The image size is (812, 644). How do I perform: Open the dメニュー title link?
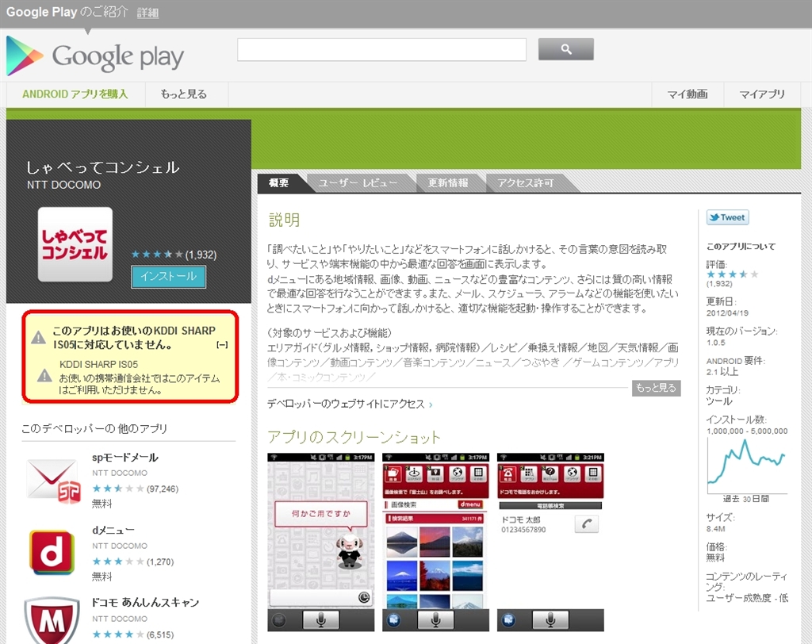click(x=113, y=531)
